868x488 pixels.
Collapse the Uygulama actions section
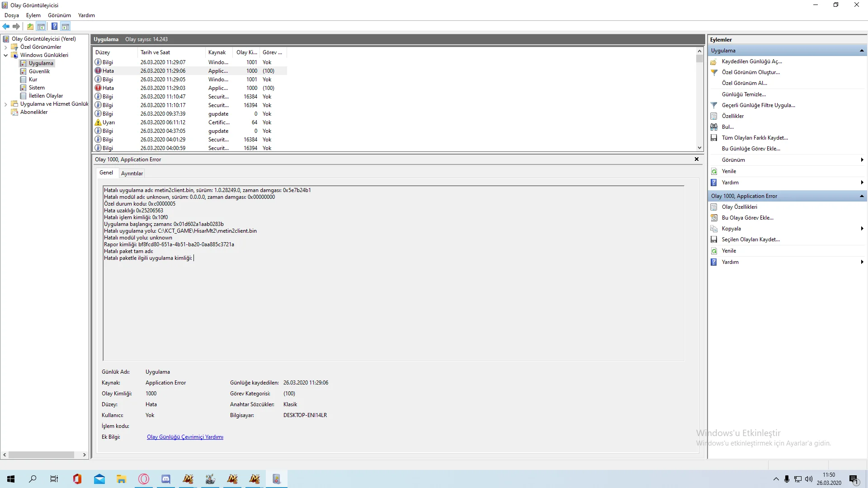click(x=862, y=51)
